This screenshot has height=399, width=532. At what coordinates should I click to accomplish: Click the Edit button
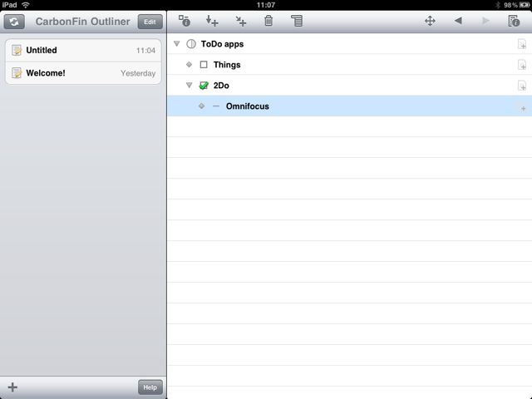point(150,22)
